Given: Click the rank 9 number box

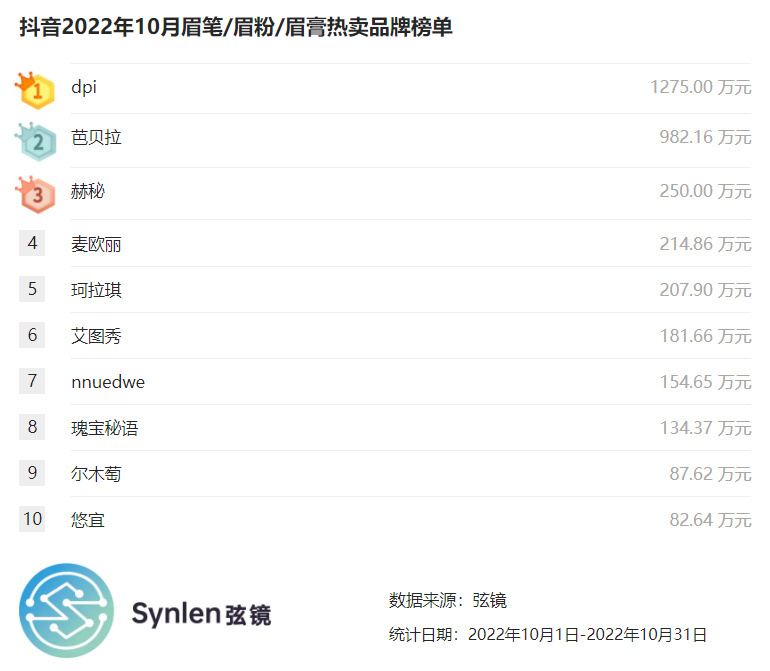Looking at the screenshot, I should (32, 473).
